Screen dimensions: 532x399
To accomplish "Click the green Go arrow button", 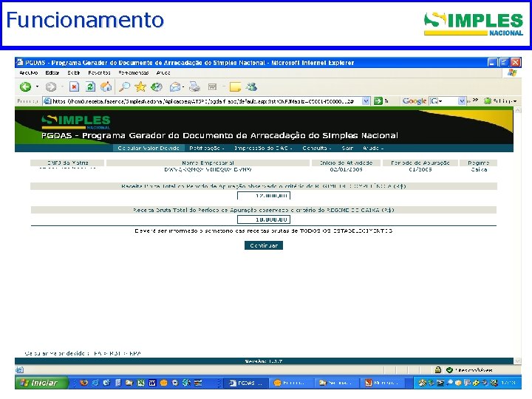I will (378, 100).
